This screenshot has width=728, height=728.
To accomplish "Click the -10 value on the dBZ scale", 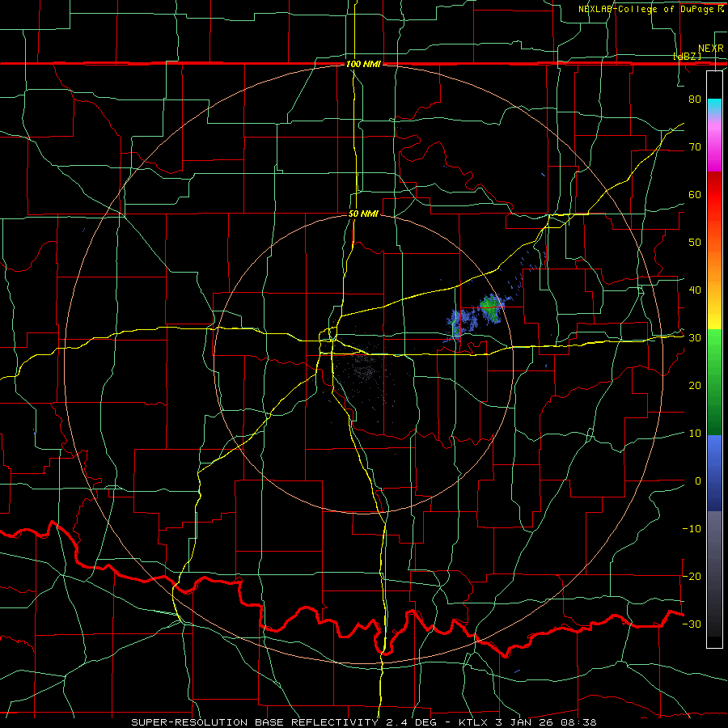I will (692, 529).
